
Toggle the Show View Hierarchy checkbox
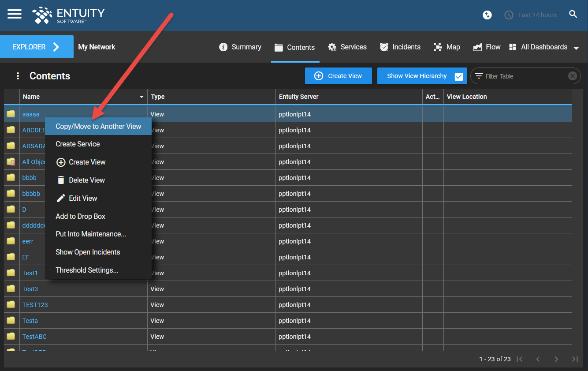(x=459, y=76)
